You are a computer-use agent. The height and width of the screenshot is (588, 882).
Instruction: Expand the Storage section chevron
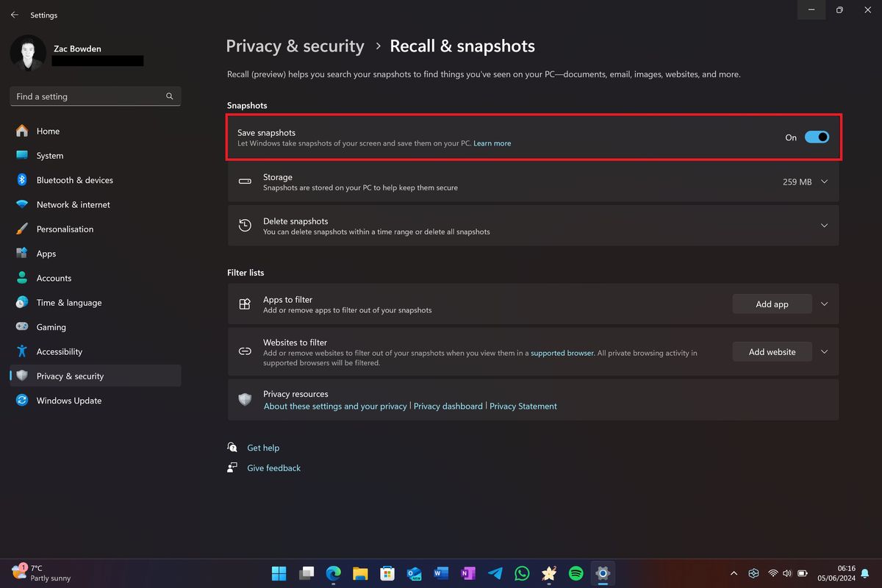point(824,182)
